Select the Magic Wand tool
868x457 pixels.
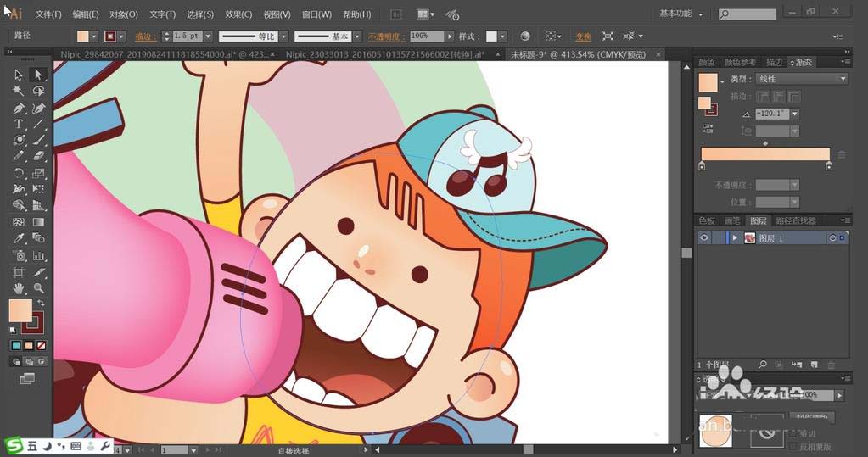[x=19, y=91]
